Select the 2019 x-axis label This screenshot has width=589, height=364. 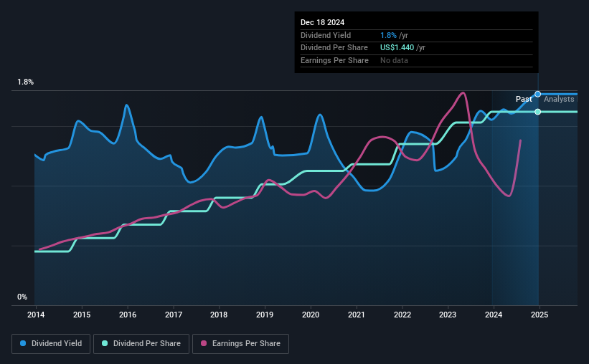(265, 315)
